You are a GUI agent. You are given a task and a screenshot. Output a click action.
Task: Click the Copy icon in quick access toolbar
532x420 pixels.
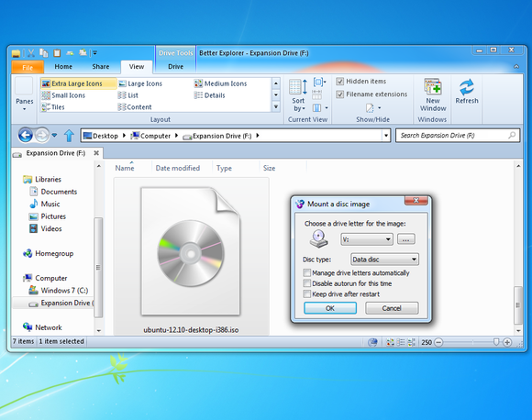pyautogui.click(x=44, y=53)
